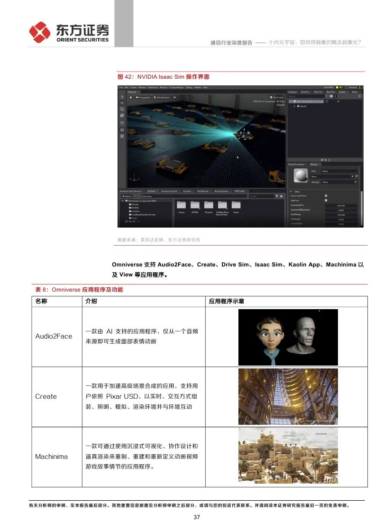Image resolution: width=392 pixels, height=532 pixels.
Task: Toggle the drawLidarPoints checkbox
Action: click(326, 196)
